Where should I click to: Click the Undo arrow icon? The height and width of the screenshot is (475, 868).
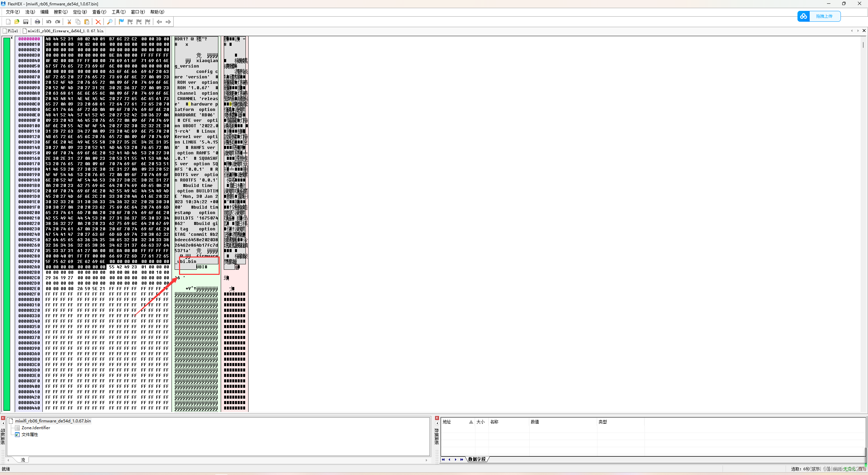(49, 22)
